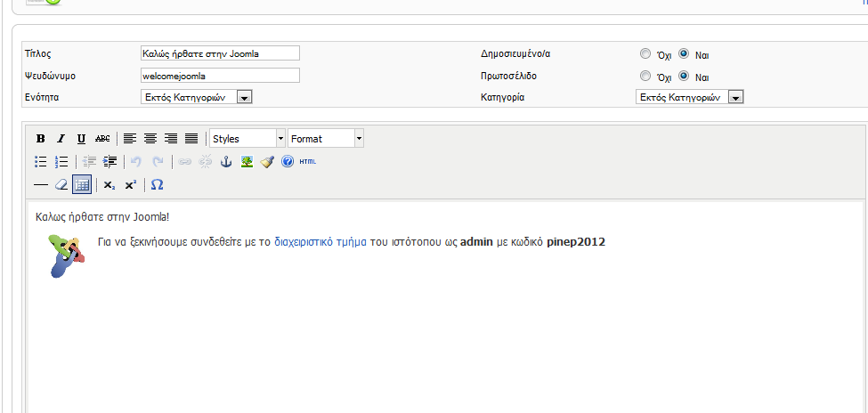Open the διαχειριστικό τμήμα link
Screen dimensions: 868x413
(320, 242)
